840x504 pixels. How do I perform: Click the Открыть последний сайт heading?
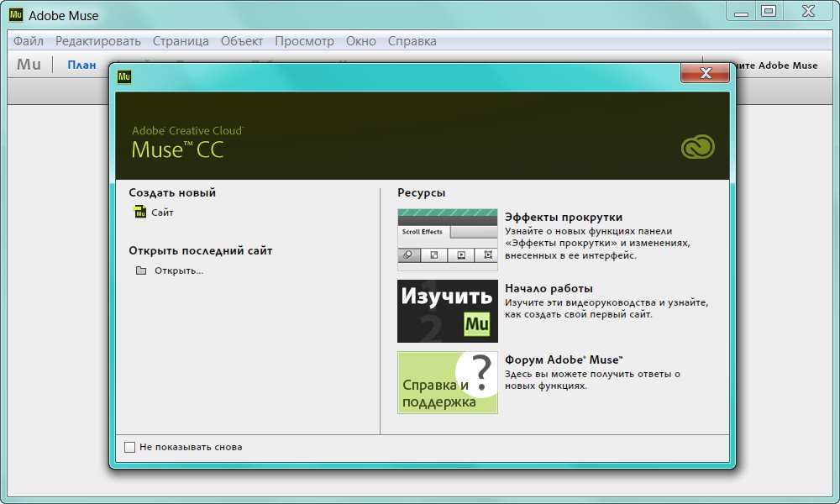pos(201,250)
